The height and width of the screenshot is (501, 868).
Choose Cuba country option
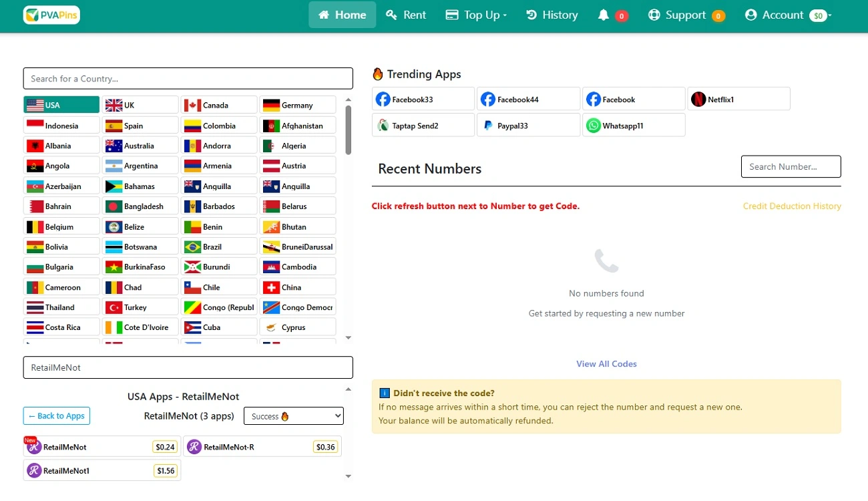(219, 327)
